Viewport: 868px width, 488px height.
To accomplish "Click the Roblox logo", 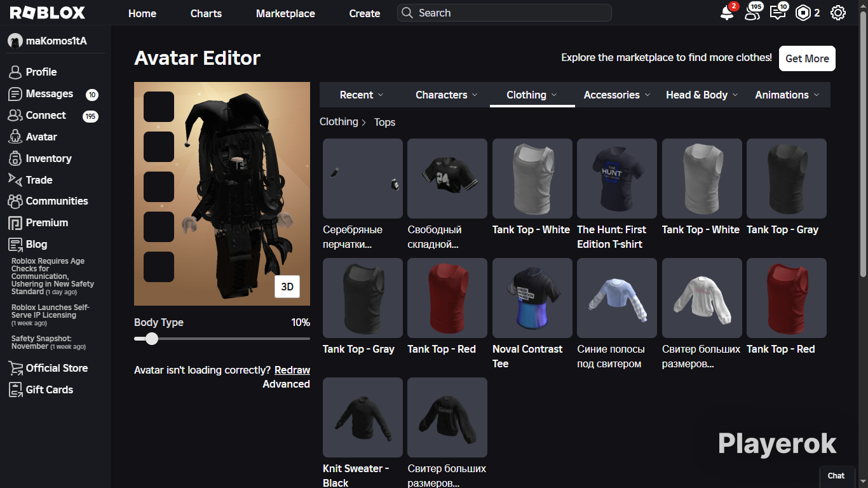I will [x=48, y=13].
